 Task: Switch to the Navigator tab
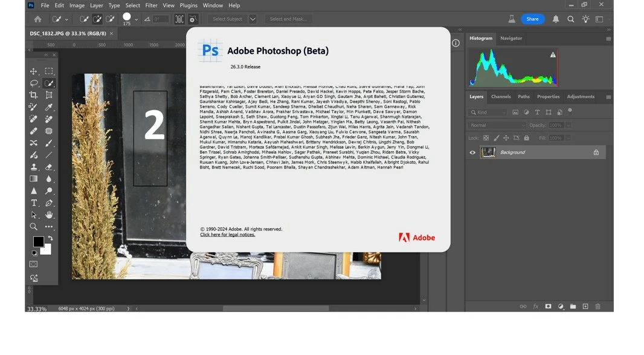511,38
